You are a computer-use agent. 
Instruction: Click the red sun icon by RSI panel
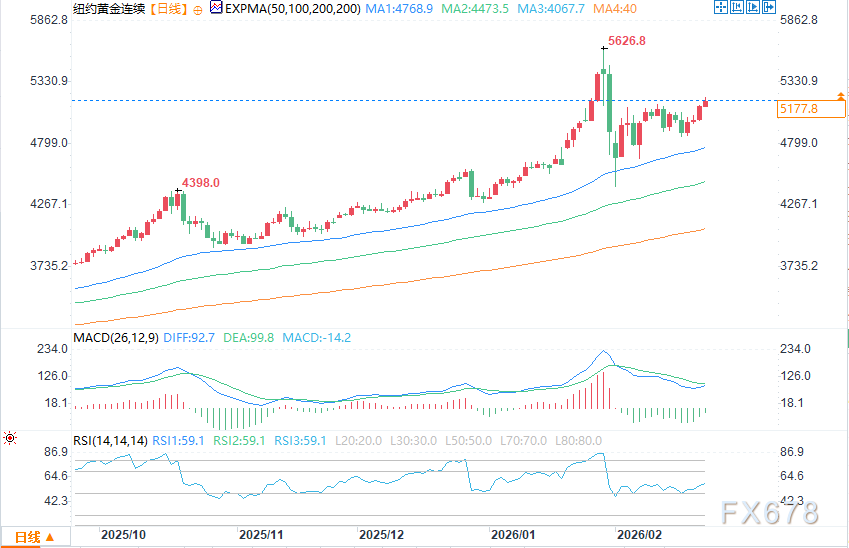point(9,438)
